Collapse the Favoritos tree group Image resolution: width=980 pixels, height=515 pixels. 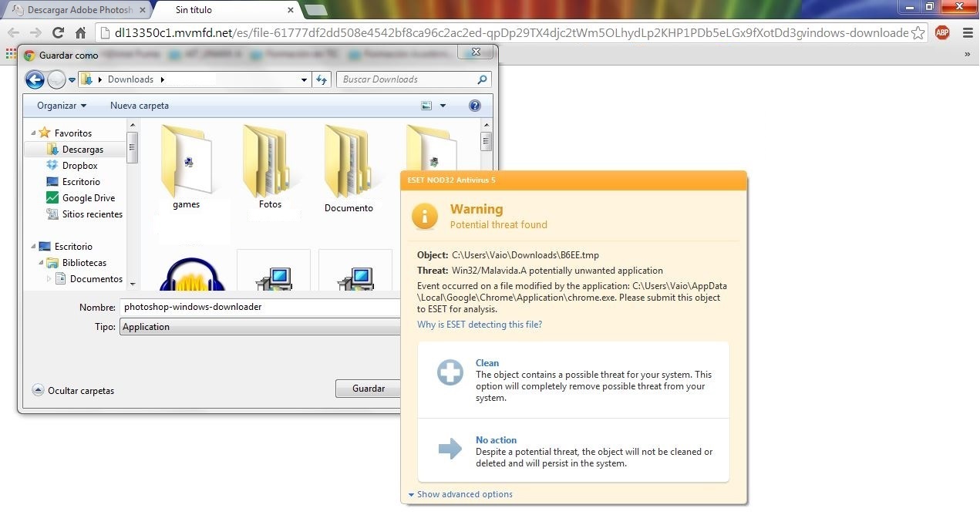tap(33, 133)
